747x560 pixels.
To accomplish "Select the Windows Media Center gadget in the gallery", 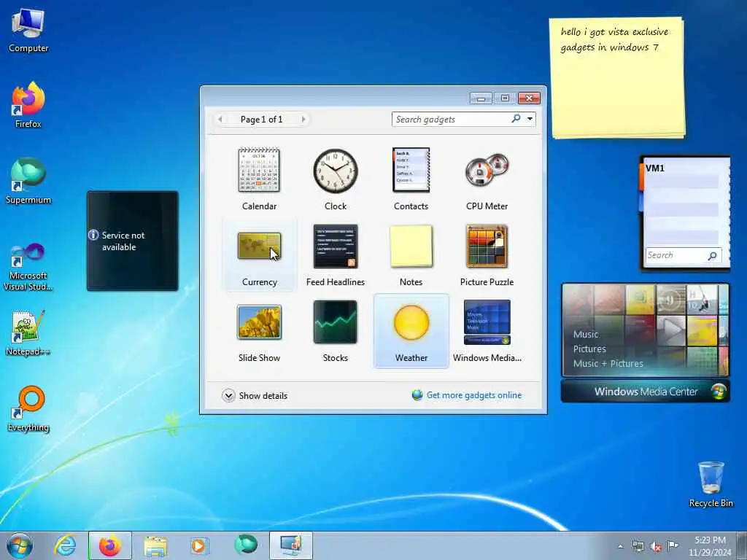I will click(x=487, y=330).
